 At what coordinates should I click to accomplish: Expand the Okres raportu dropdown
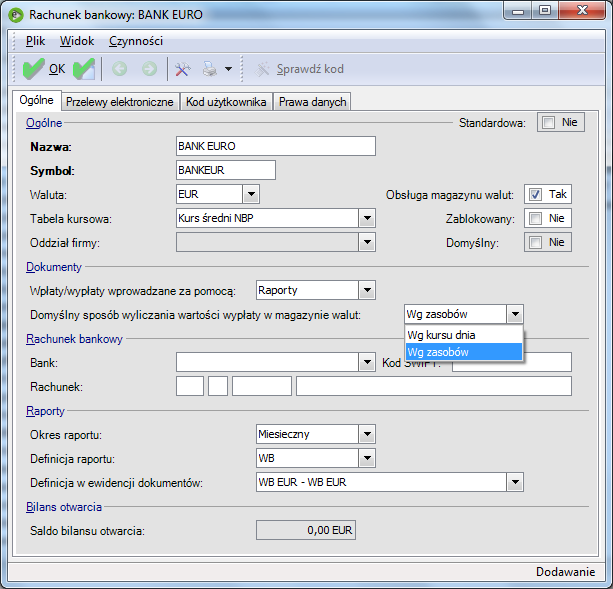[367, 434]
